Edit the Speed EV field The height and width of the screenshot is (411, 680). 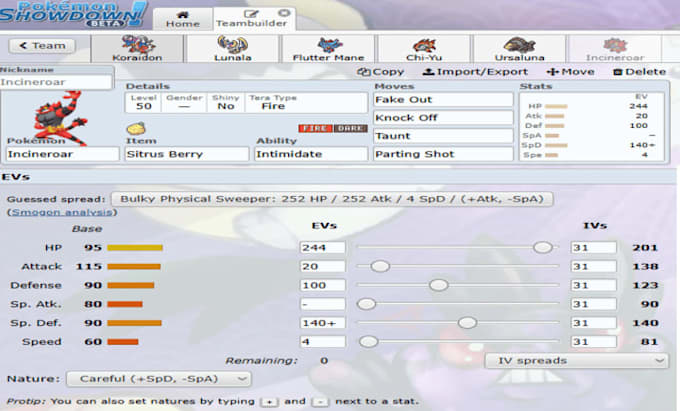click(x=323, y=342)
